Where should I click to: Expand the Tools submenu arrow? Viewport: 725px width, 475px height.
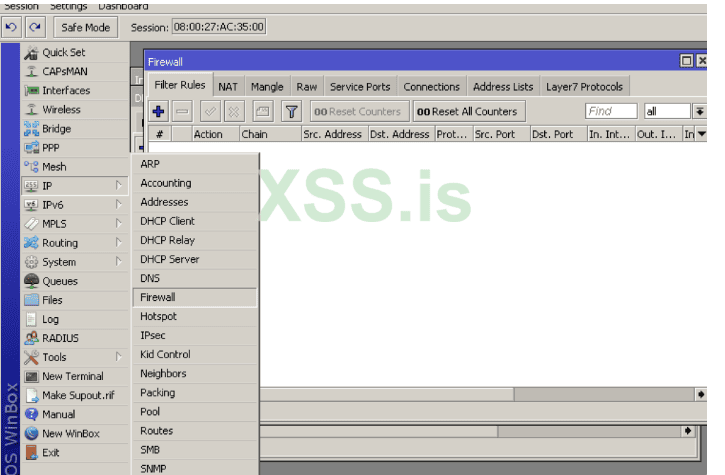pyautogui.click(x=118, y=357)
